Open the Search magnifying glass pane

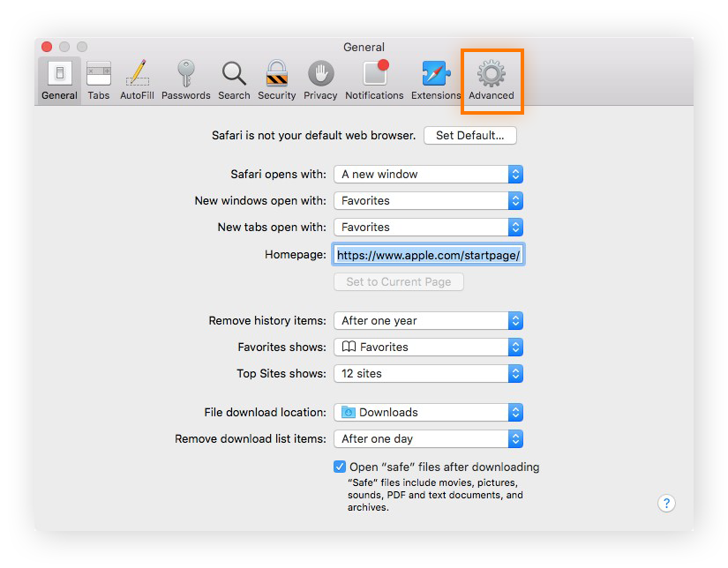[234, 81]
